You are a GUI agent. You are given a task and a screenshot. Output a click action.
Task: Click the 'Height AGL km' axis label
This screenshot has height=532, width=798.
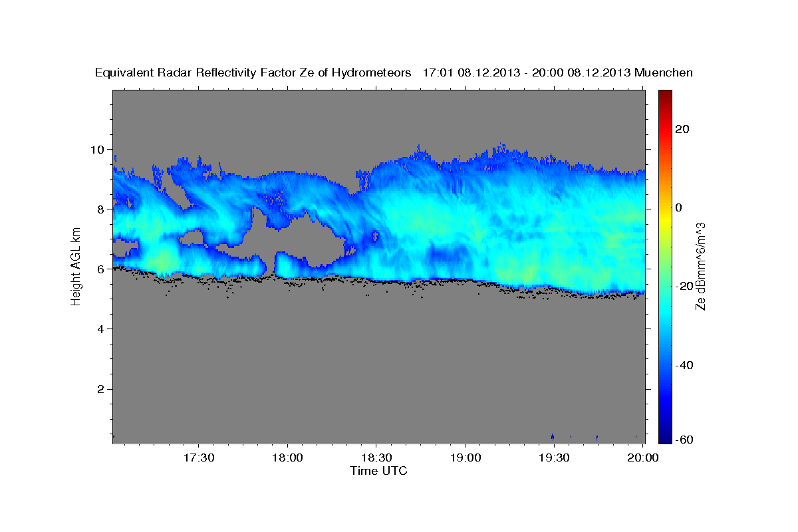[x=76, y=266]
